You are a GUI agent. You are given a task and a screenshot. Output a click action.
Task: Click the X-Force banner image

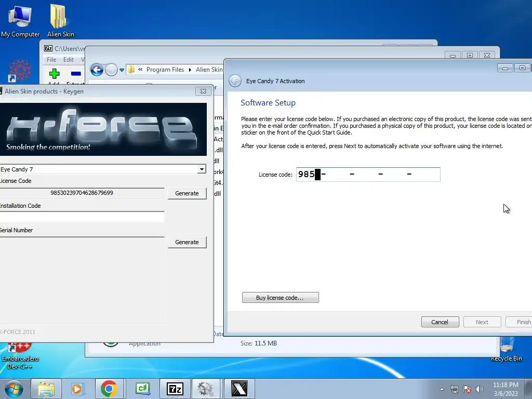[x=103, y=129]
